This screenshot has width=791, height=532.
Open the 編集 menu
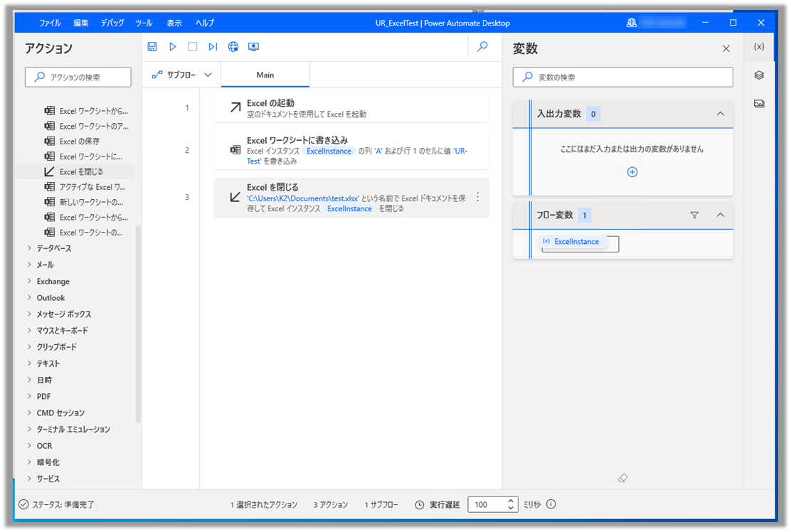click(80, 23)
